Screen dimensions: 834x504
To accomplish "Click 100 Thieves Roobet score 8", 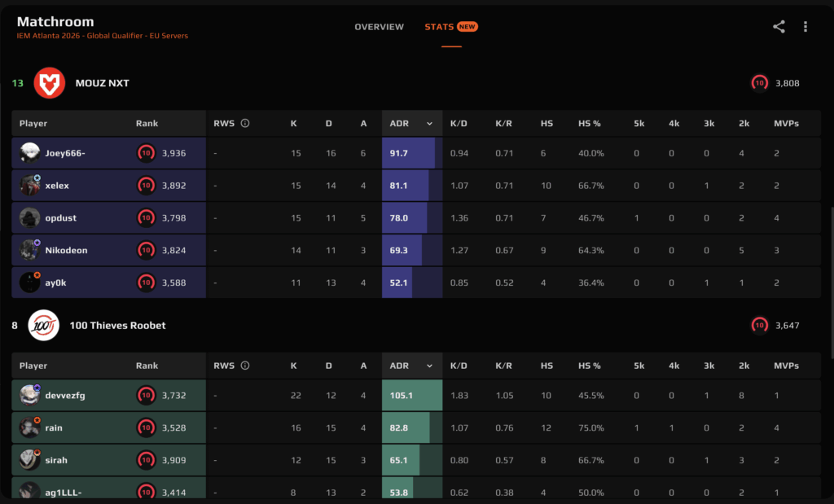I will [x=15, y=326].
